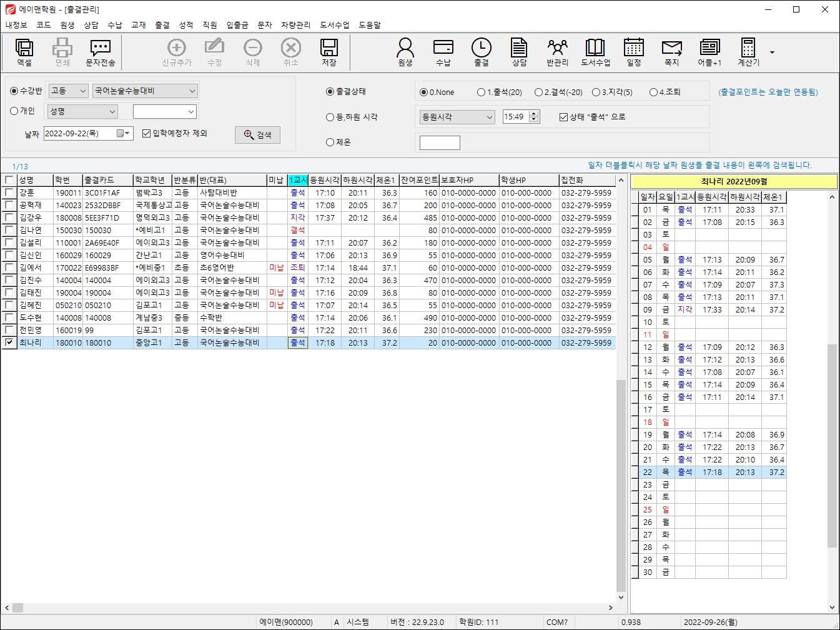This screenshot has height=630, width=840.
Task: Click 김강우's 지각 status cell
Action: point(298,217)
